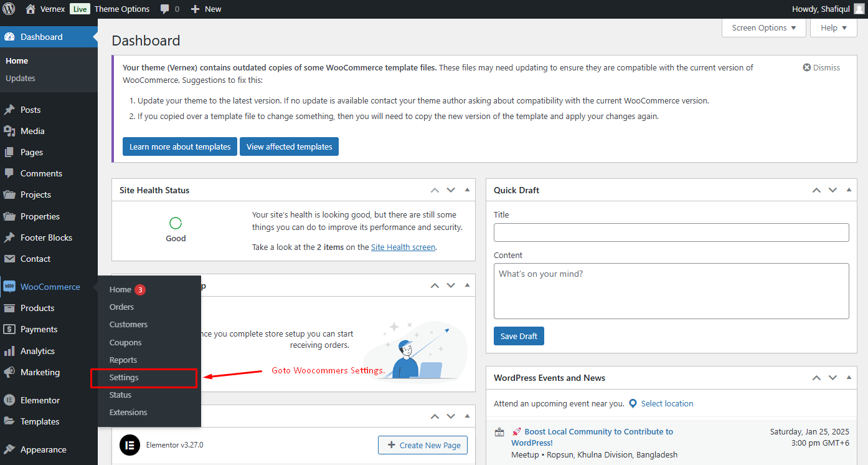Click the Elementor icon in sidebar

tap(9, 400)
